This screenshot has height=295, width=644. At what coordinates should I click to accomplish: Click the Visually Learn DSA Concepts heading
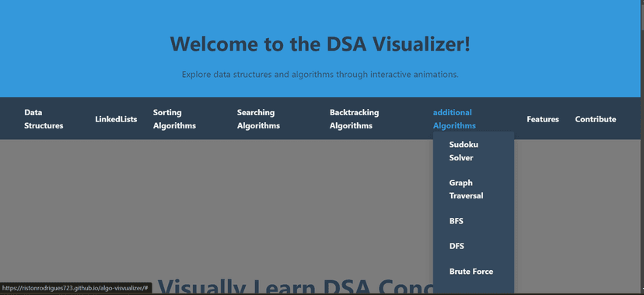point(295,287)
